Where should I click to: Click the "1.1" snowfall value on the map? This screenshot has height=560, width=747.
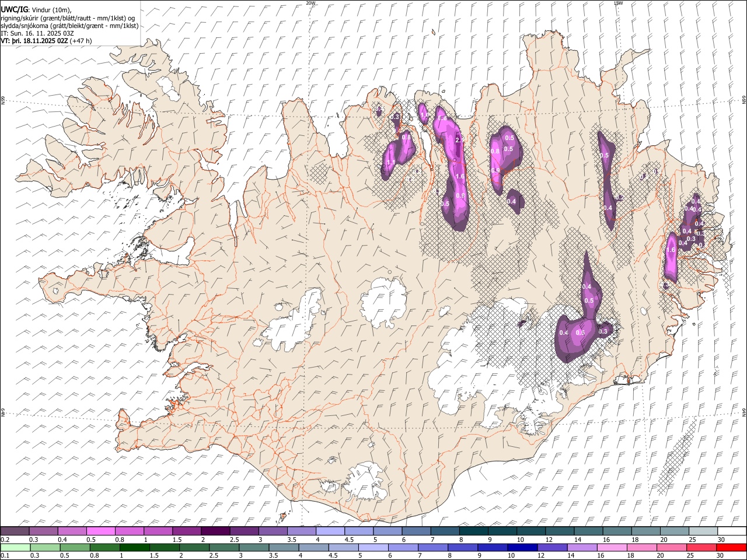pos(391,162)
